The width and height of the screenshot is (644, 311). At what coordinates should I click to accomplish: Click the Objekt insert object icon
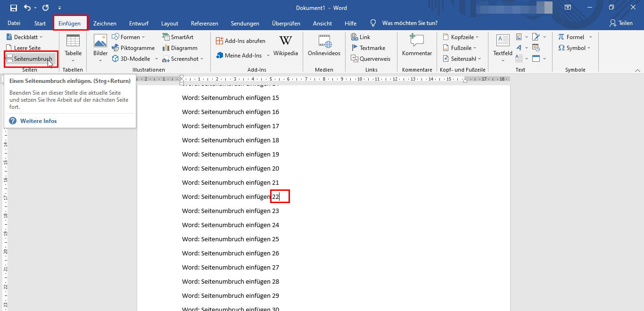(x=536, y=59)
